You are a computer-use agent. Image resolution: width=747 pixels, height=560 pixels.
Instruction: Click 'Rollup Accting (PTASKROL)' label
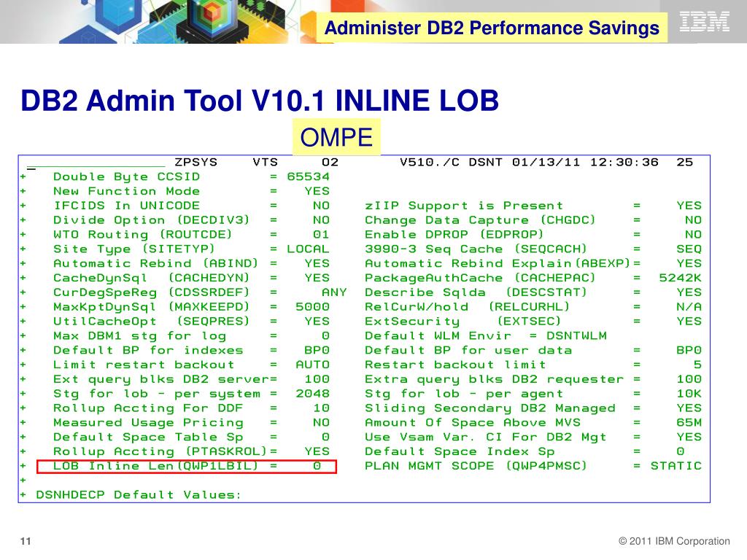coord(160,451)
